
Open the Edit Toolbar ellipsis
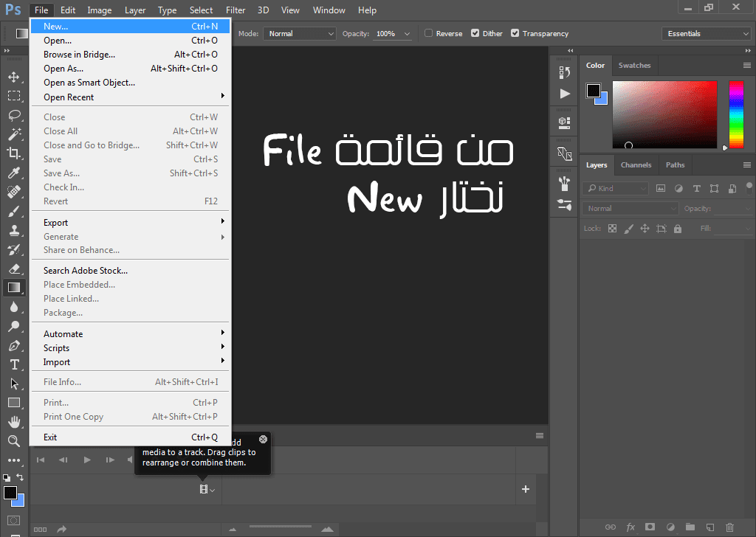[x=14, y=460]
